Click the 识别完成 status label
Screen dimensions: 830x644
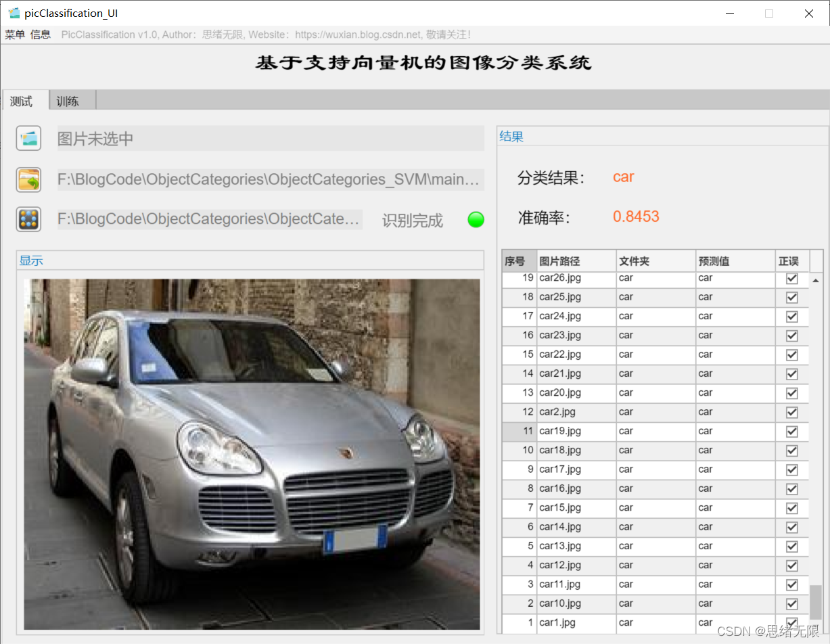[x=413, y=221]
